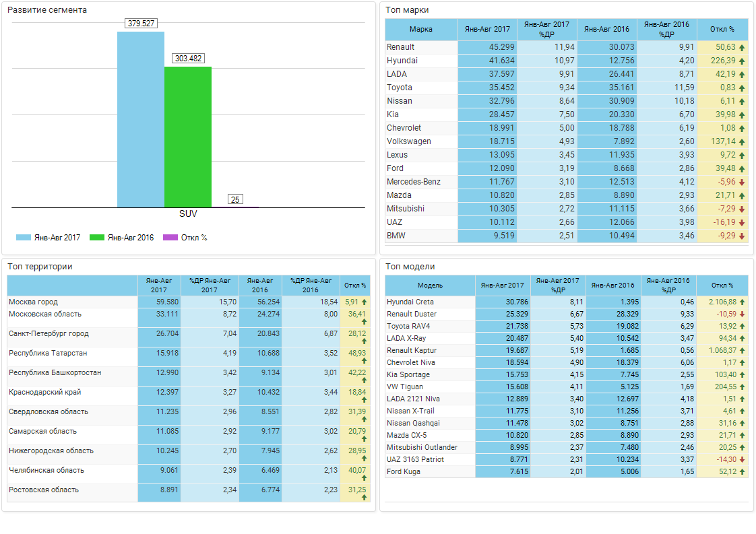Click the up arrow beside Toyota's 0,83 value
The image size is (756, 534).
(742, 88)
